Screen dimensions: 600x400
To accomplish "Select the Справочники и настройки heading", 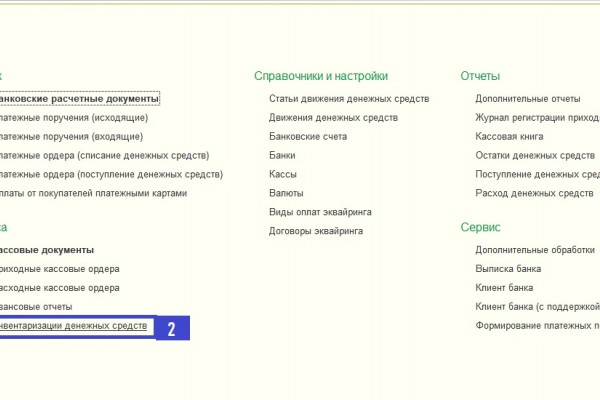I will point(321,76).
